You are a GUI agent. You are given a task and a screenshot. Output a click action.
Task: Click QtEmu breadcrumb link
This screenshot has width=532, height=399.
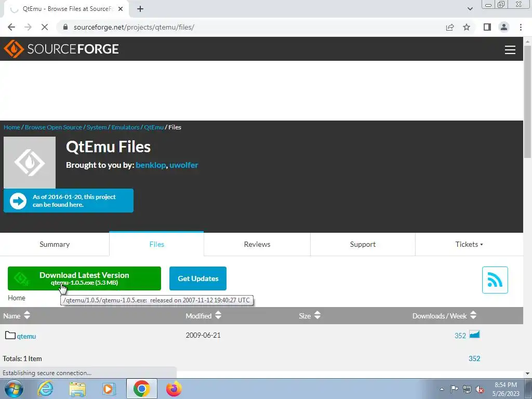(x=154, y=127)
